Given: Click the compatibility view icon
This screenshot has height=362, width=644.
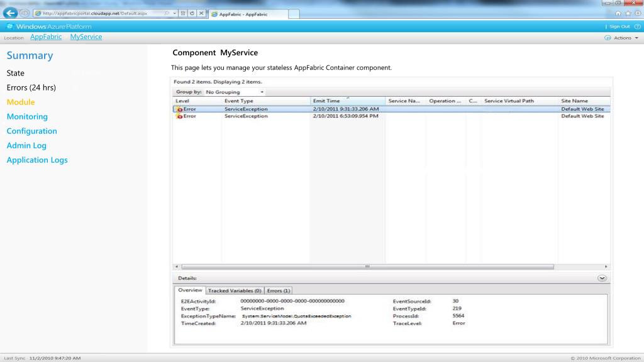Looking at the screenshot, I should point(183,13).
